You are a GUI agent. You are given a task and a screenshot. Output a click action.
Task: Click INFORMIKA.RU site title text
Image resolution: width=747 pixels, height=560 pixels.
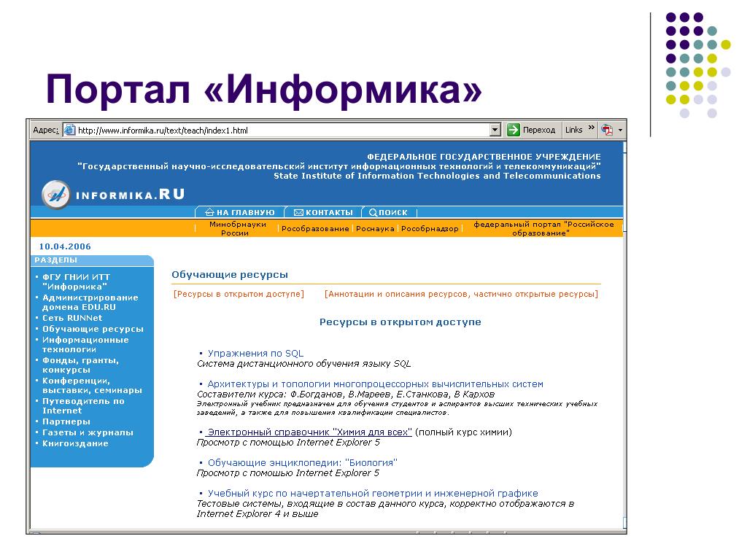pyautogui.click(x=130, y=194)
